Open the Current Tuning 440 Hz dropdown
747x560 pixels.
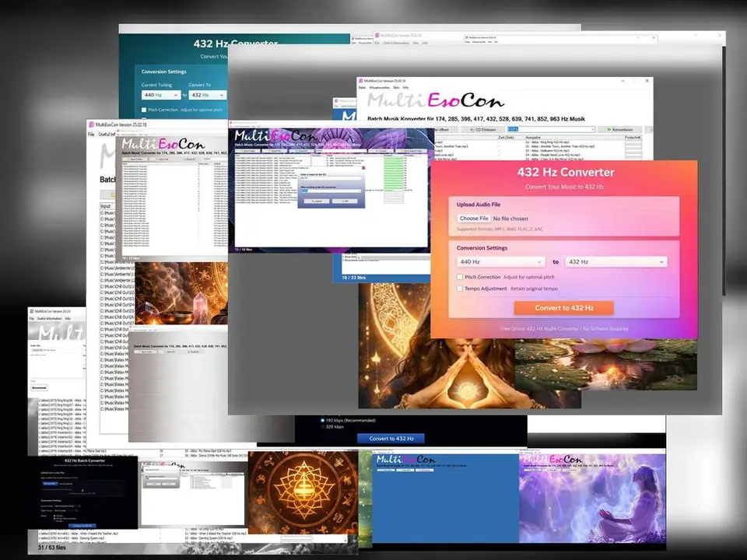[160, 95]
